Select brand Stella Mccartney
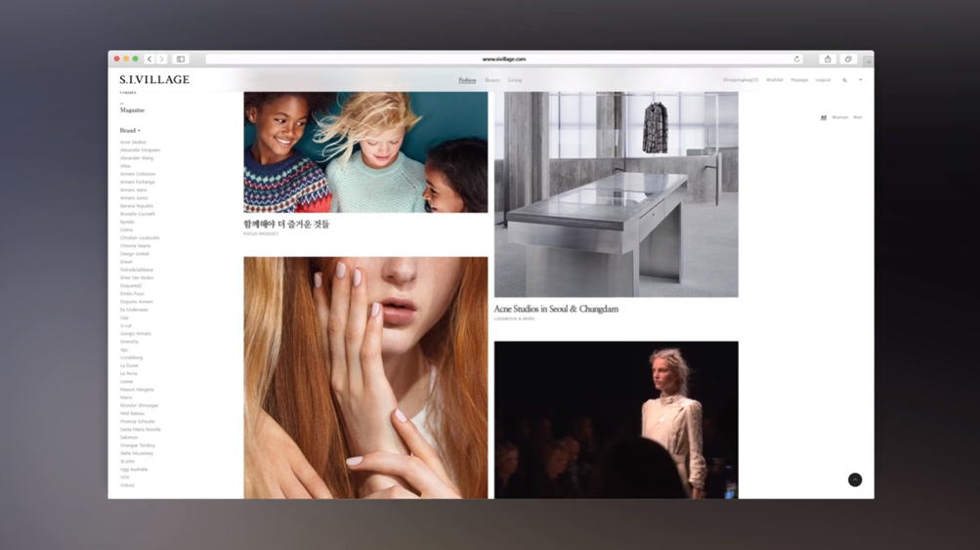Viewport: 980px width, 550px height. click(136, 453)
